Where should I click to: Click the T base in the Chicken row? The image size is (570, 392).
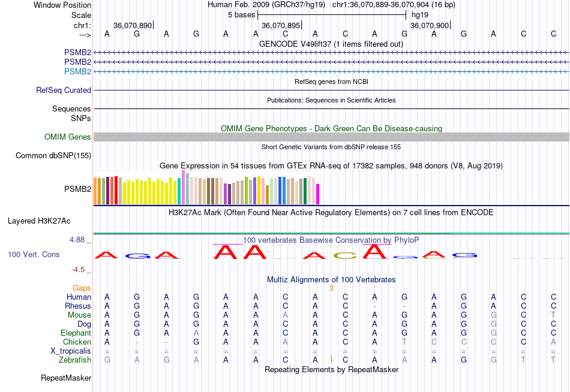404,342
